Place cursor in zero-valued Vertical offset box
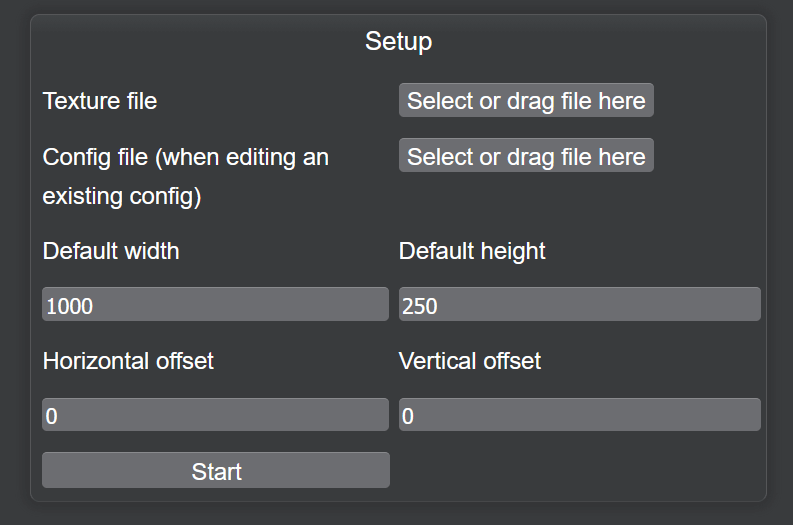 [579, 415]
